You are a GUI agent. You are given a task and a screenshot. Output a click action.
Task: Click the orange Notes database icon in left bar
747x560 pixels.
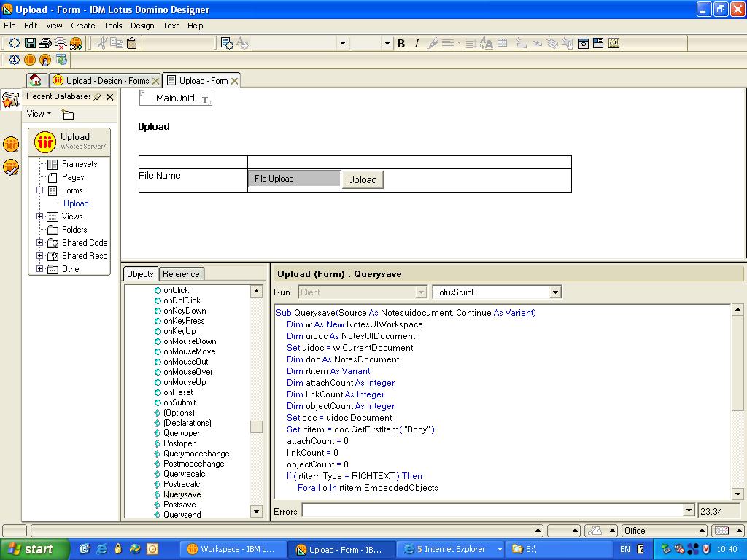tap(10, 144)
